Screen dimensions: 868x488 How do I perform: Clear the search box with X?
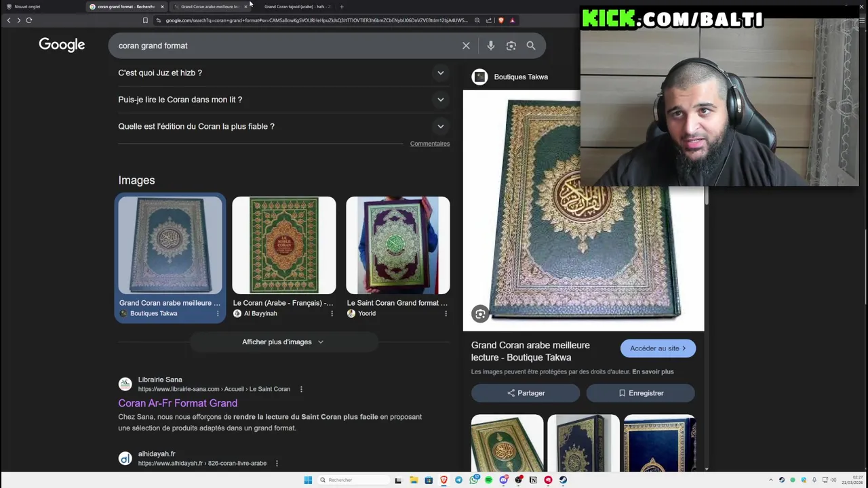pyautogui.click(x=466, y=45)
